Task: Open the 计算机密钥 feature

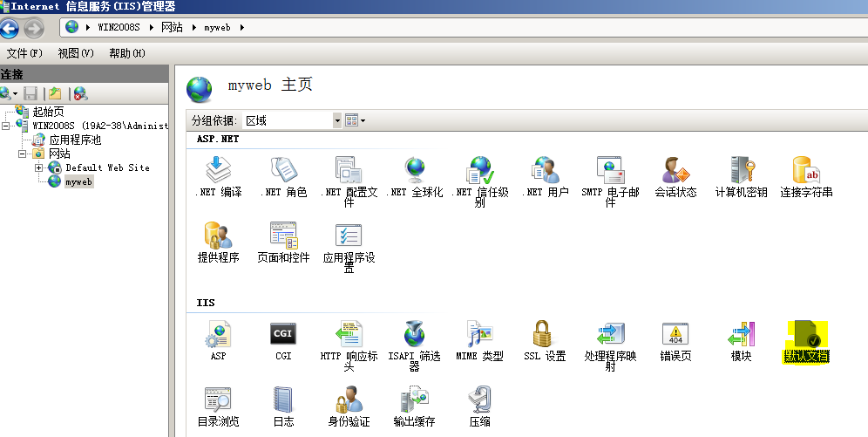Action: coord(742,177)
